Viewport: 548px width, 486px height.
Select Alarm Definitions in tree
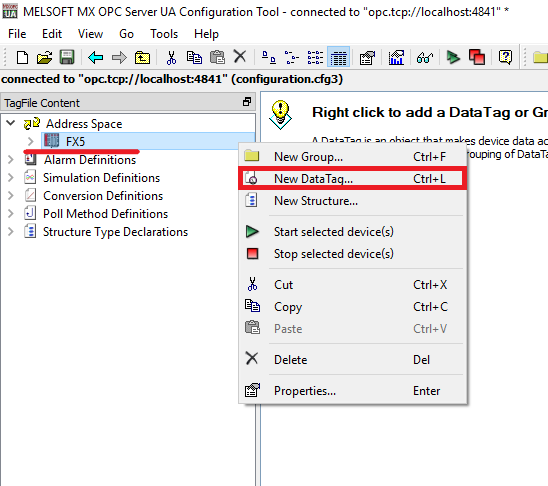(x=90, y=160)
